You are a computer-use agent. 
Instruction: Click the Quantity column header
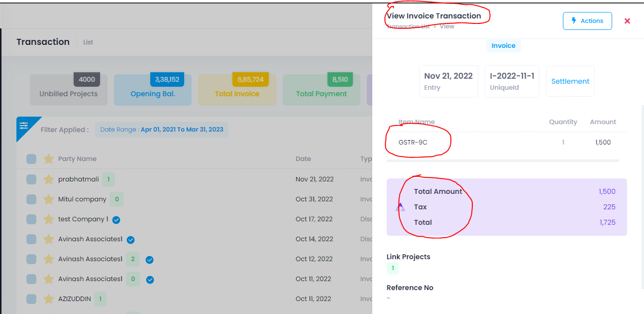(x=563, y=122)
